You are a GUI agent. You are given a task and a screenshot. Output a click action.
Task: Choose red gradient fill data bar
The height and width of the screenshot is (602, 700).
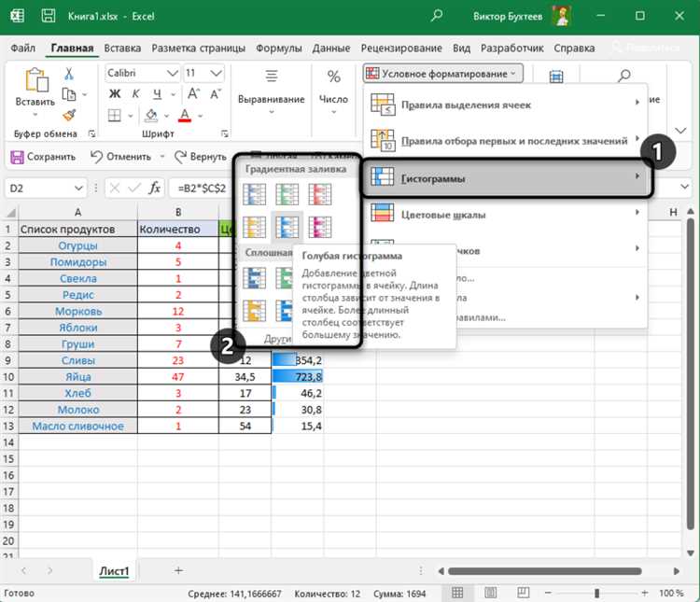coord(320,194)
